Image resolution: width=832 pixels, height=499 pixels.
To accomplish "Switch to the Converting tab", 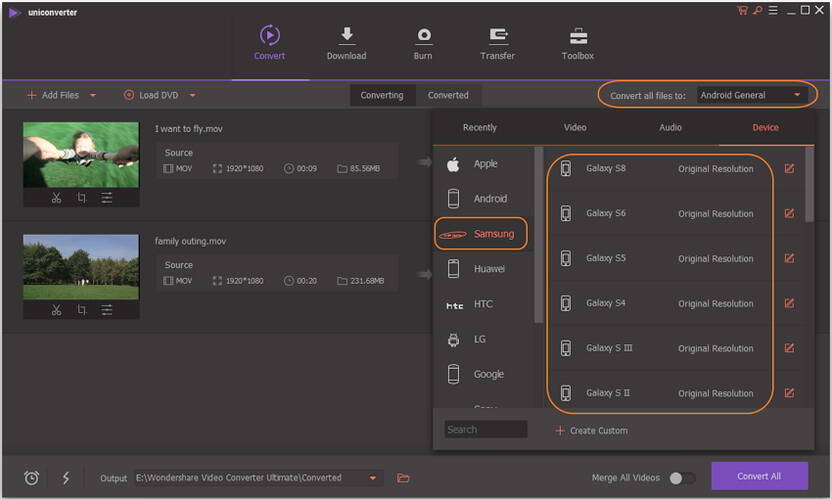I will 382,95.
